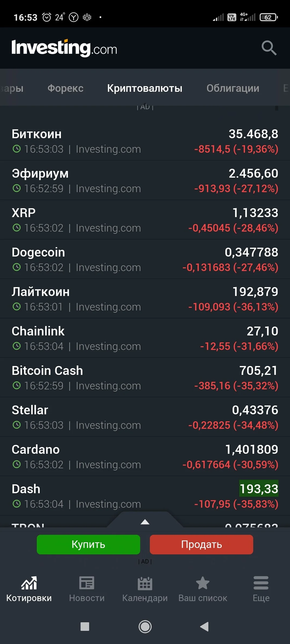
Task: Open the Новости news icon
Action: click(x=87, y=583)
